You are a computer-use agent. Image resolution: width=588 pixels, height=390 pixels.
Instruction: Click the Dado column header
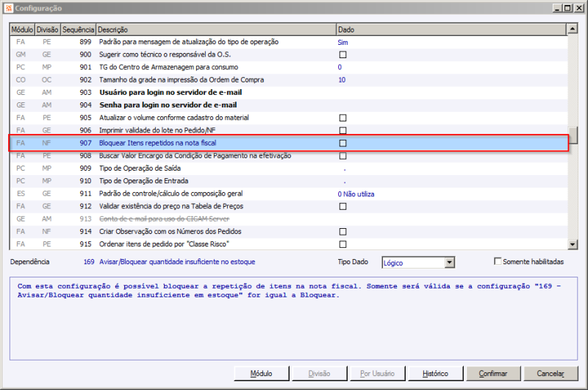[451, 29]
